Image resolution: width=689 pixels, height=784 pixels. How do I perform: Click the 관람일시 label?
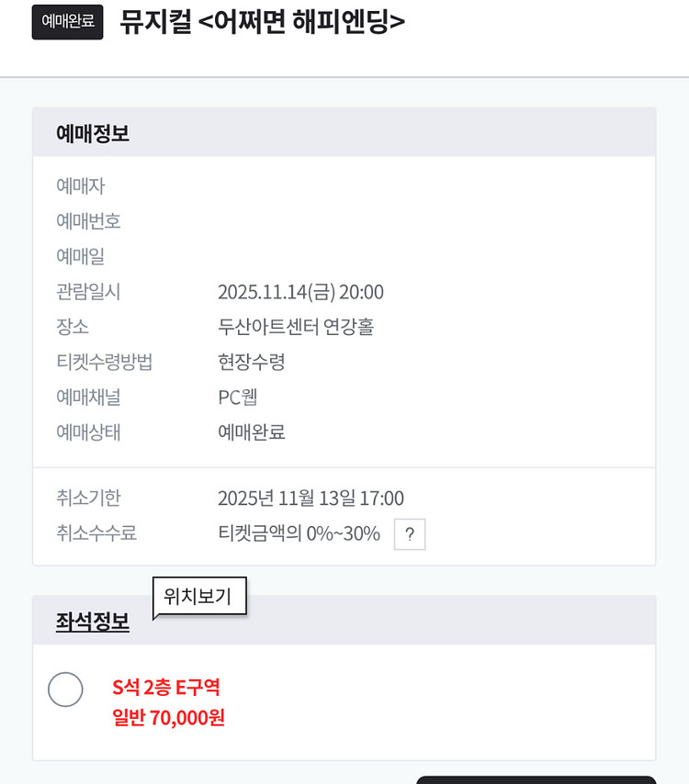[88, 292]
